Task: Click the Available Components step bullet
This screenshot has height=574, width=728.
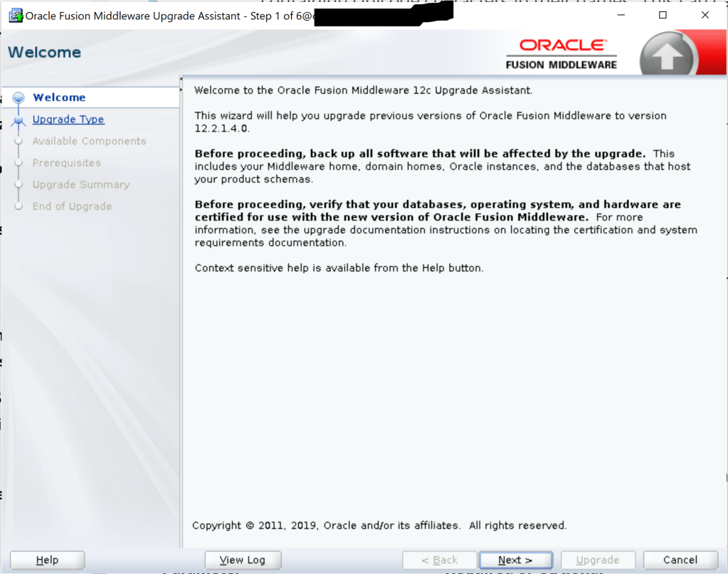Action: 19,142
